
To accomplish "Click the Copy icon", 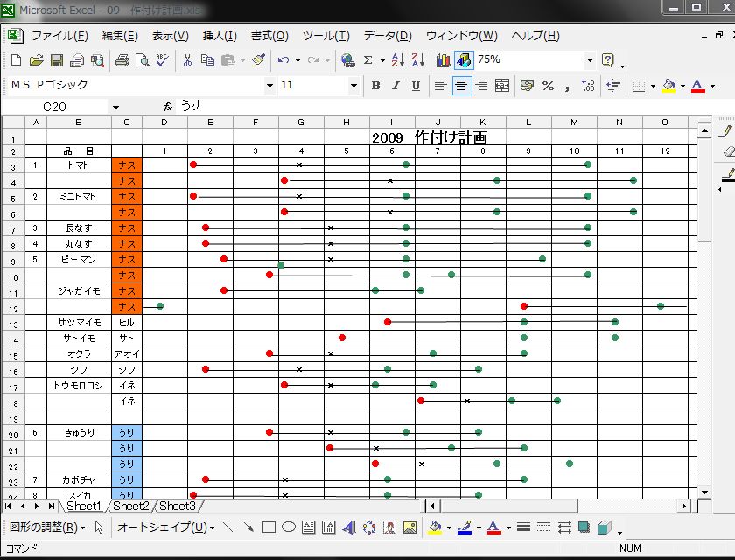I will tap(207, 60).
